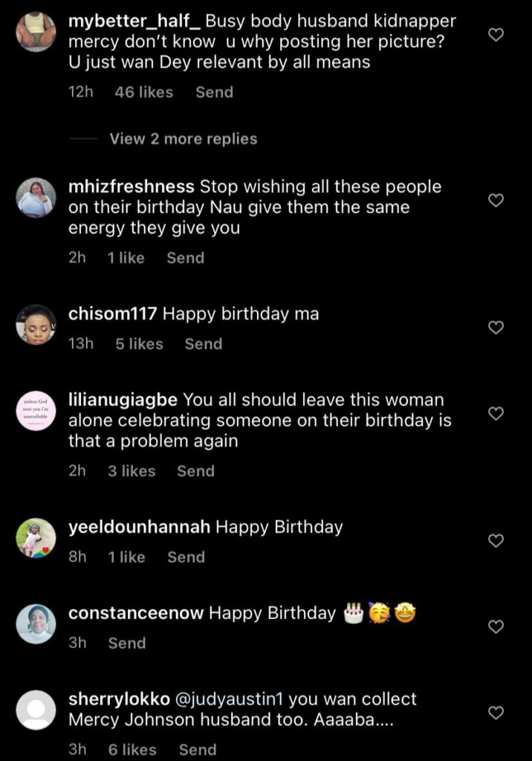Heart the lilianugiagbe comment
Screen dimensions: 532x761
(496, 412)
